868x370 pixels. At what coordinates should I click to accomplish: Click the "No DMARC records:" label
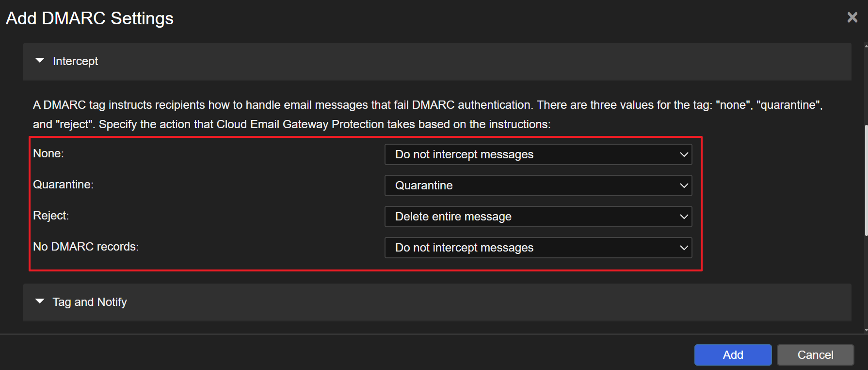[86, 247]
